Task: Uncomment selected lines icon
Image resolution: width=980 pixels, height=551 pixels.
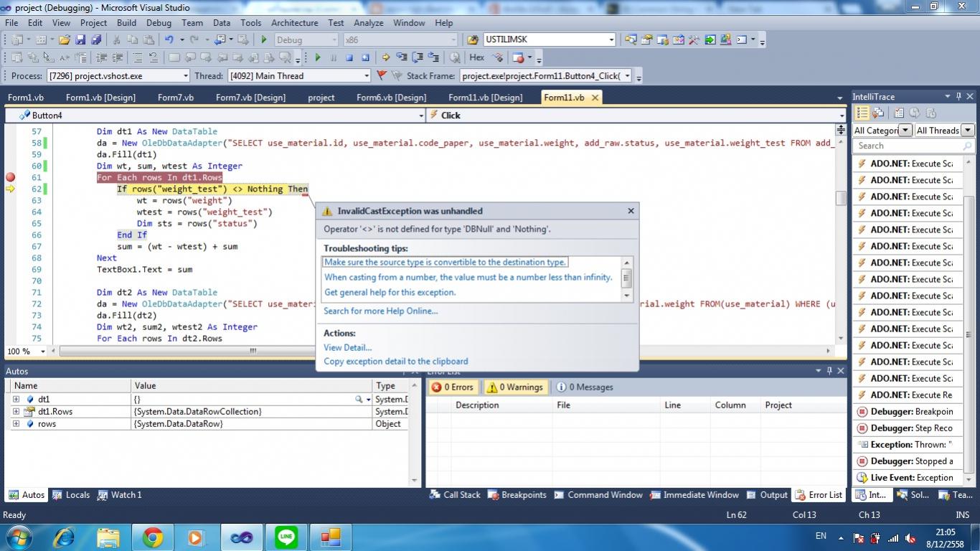Action: point(154,57)
